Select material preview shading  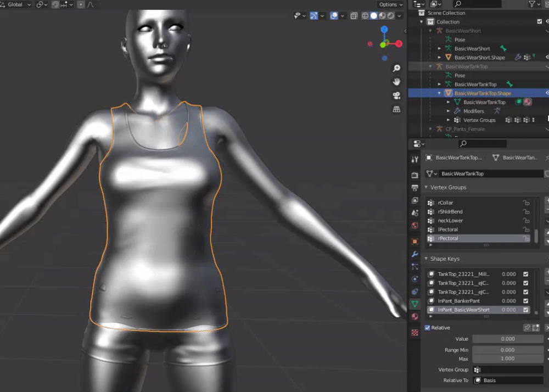(382, 15)
